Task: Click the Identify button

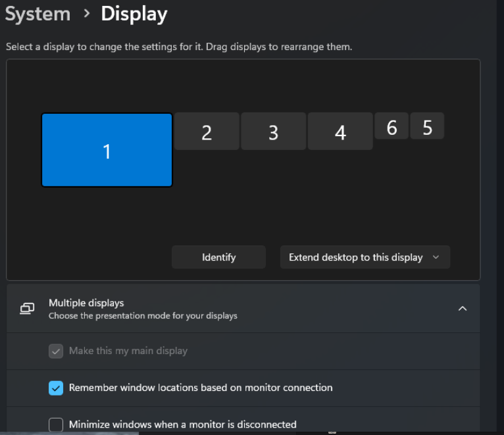Action: 218,257
